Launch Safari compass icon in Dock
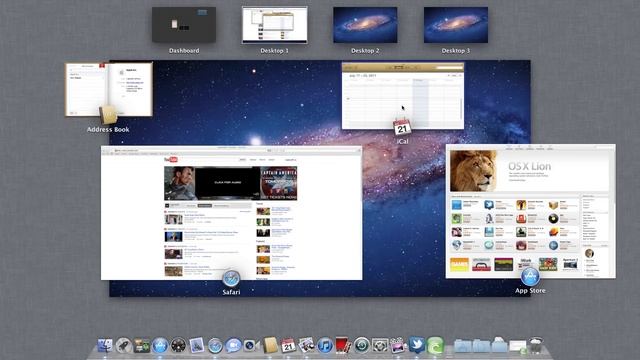The image size is (640, 360). [x=215, y=346]
